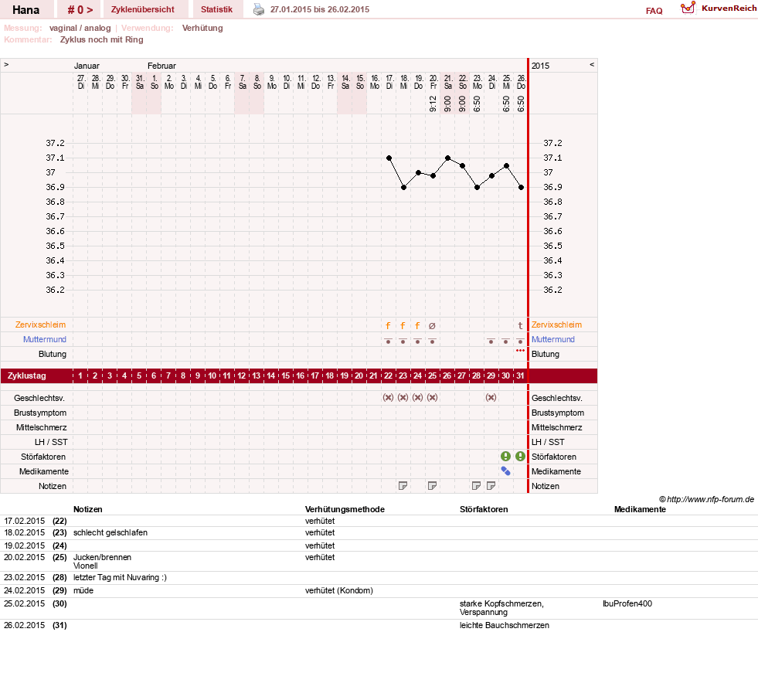Open the FAQ link
Screen dimensions: 758x700
pos(654,11)
